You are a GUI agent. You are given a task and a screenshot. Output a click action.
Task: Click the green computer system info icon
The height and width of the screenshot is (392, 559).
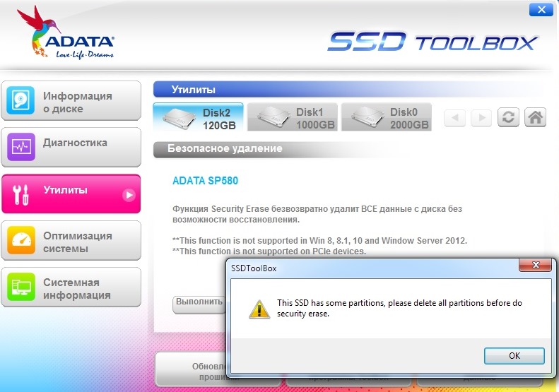click(20, 287)
